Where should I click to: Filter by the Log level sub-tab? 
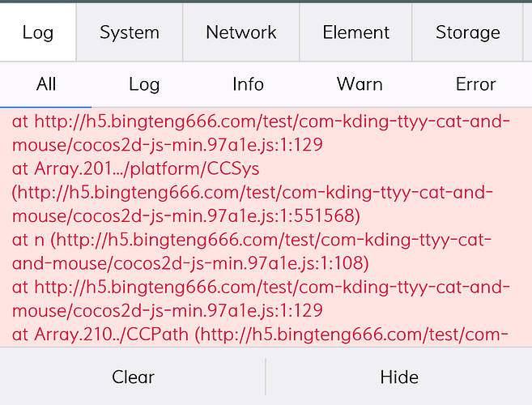pyautogui.click(x=144, y=84)
